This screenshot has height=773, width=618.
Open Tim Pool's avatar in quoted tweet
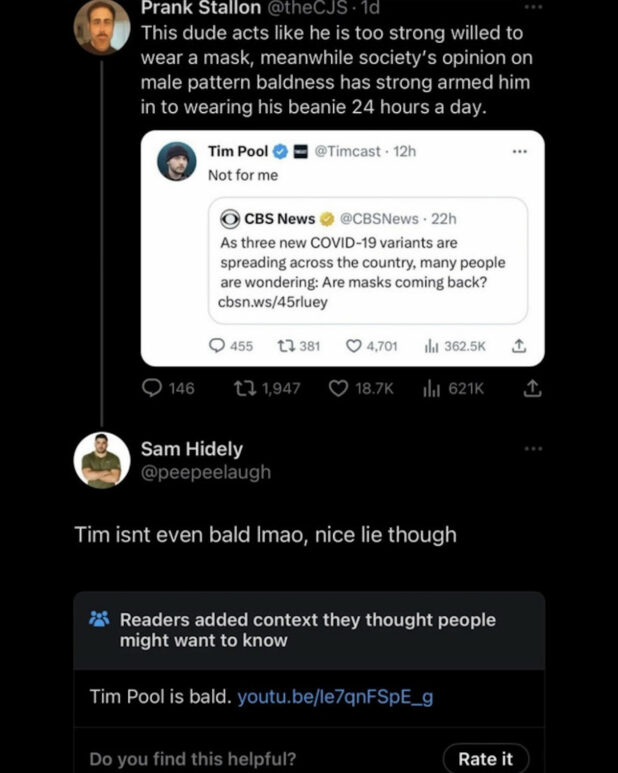coord(177,161)
